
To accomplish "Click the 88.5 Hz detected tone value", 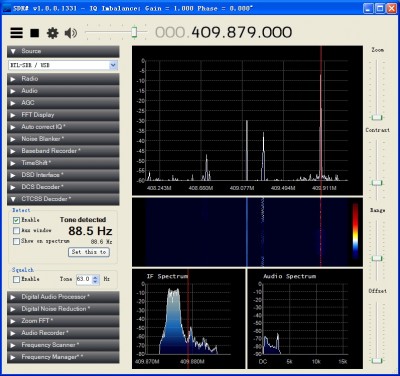I will 90,231.
